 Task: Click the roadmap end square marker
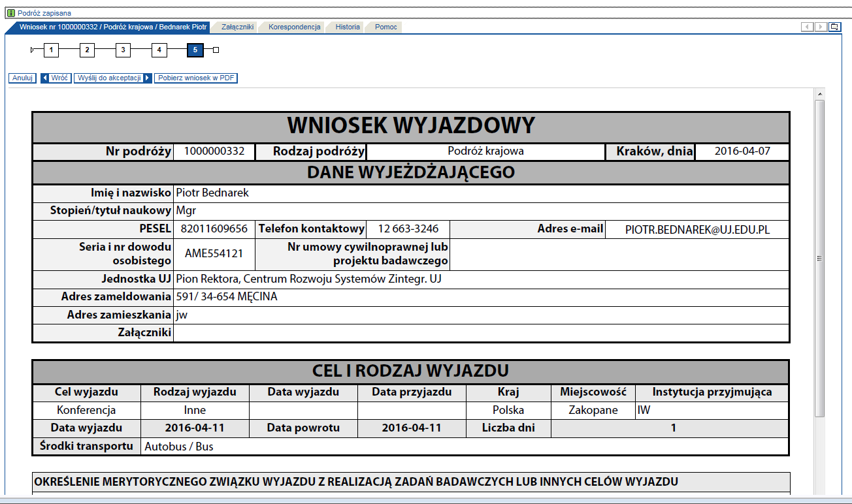[x=216, y=50]
